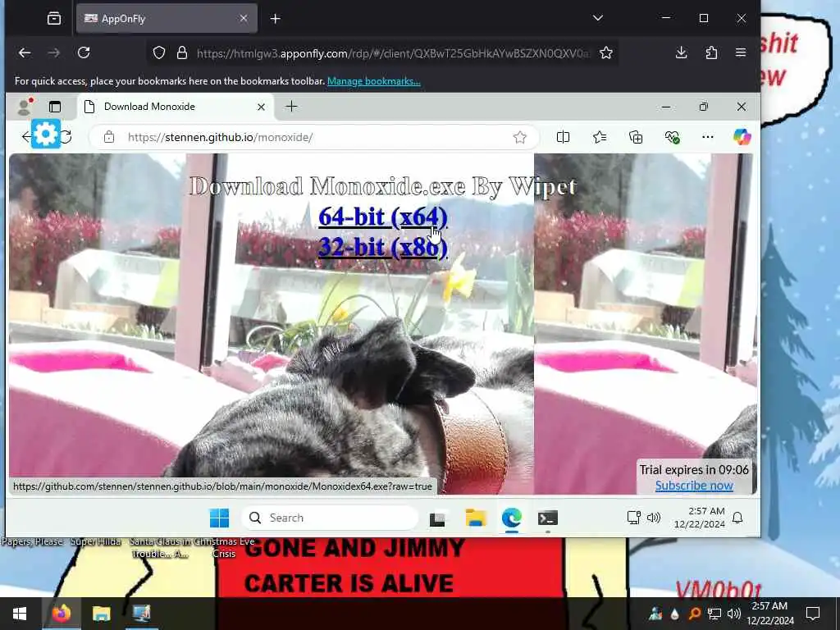Open host tray people icon
This screenshot has height=630, width=840.
(x=655, y=614)
